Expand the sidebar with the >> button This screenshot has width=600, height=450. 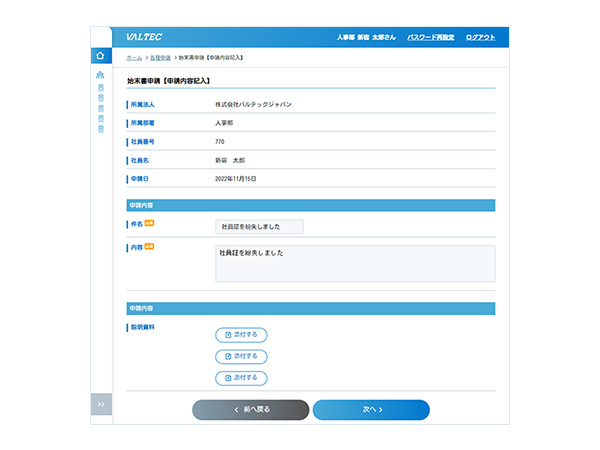pyautogui.click(x=101, y=404)
